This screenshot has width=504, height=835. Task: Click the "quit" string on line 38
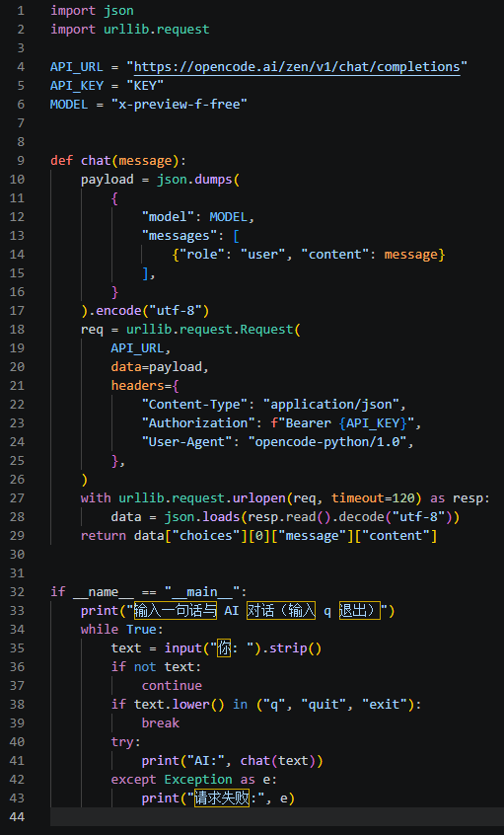[324, 704]
